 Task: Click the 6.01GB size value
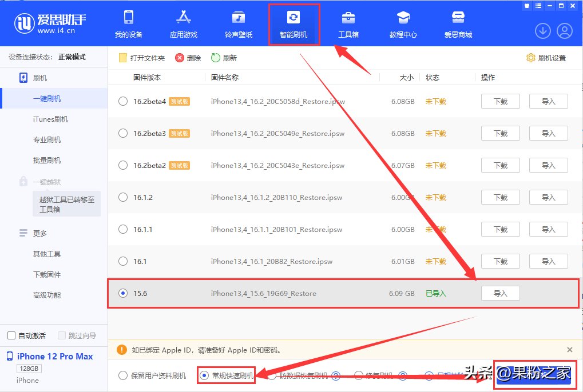[403, 261]
